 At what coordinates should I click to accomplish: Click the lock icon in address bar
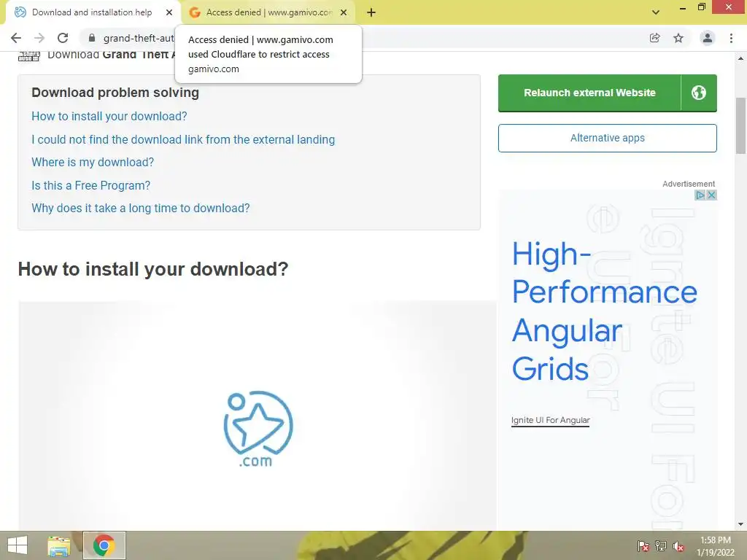(92, 38)
